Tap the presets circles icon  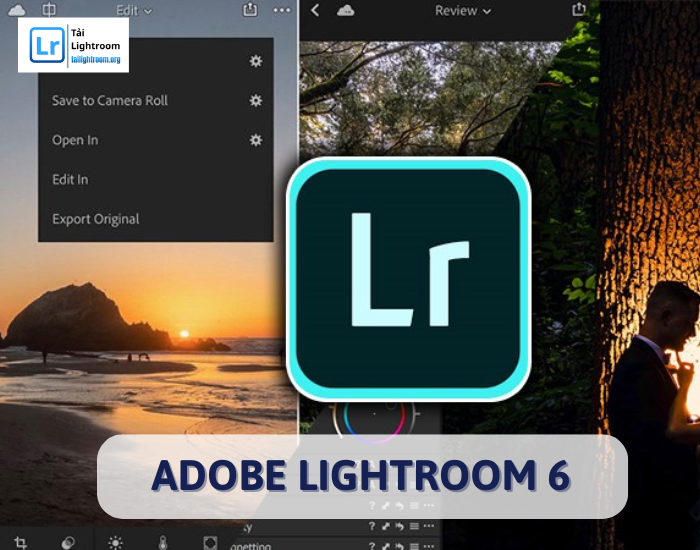click(x=68, y=542)
